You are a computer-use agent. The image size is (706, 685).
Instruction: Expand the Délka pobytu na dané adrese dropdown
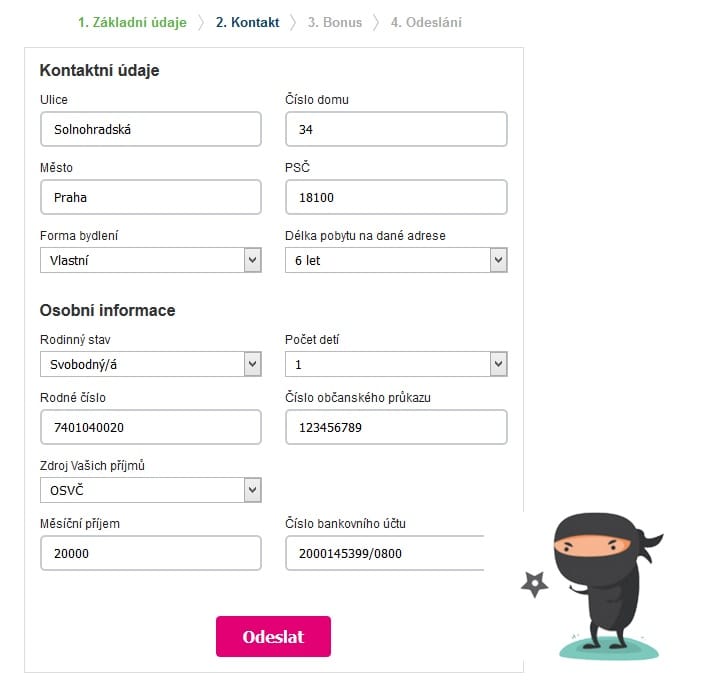396,260
